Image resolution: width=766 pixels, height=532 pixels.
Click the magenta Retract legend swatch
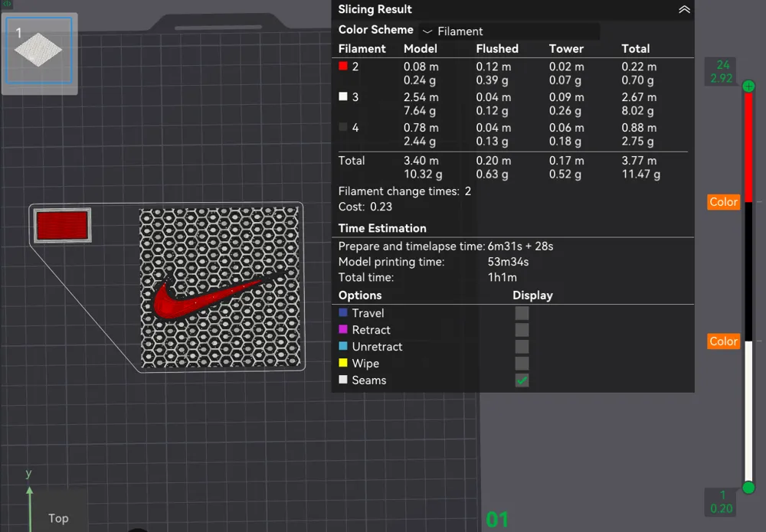[x=343, y=329]
